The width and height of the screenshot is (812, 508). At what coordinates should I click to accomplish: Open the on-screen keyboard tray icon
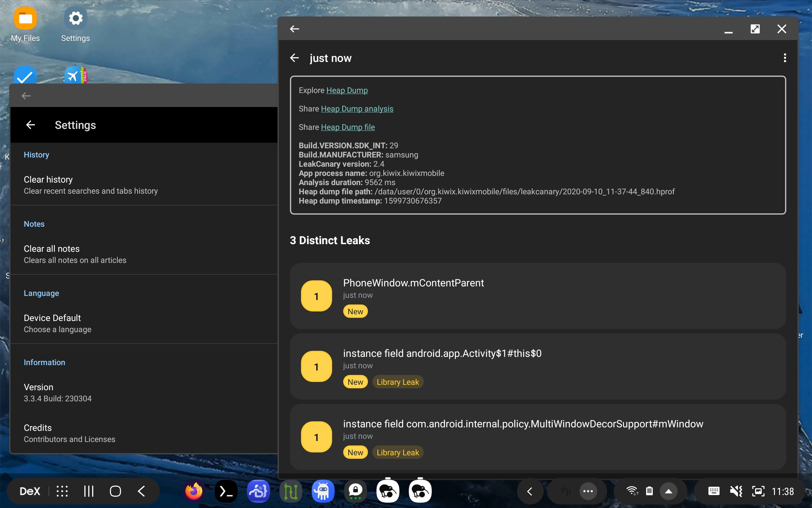point(713,491)
